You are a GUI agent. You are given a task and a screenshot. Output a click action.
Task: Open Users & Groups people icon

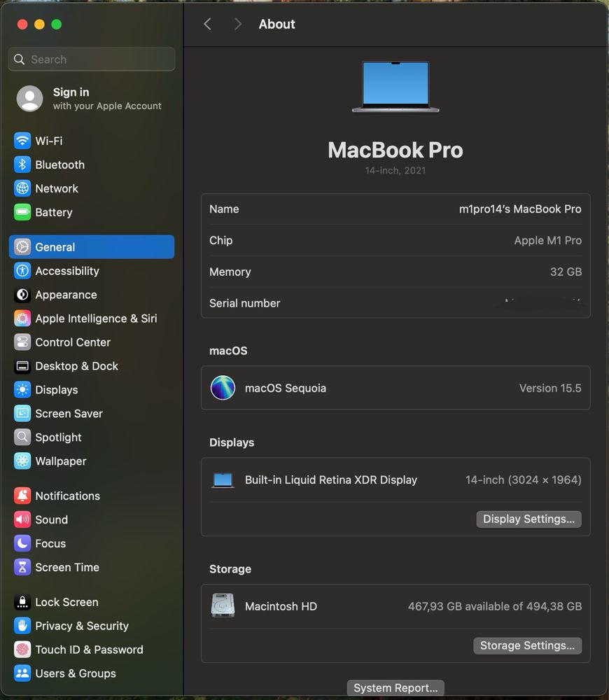(x=22, y=673)
